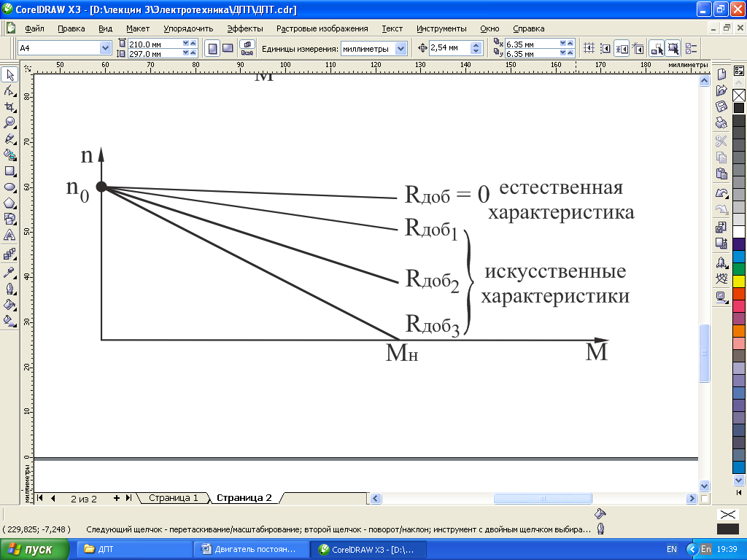Toggle Snap to Guidelines

(x=605, y=48)
